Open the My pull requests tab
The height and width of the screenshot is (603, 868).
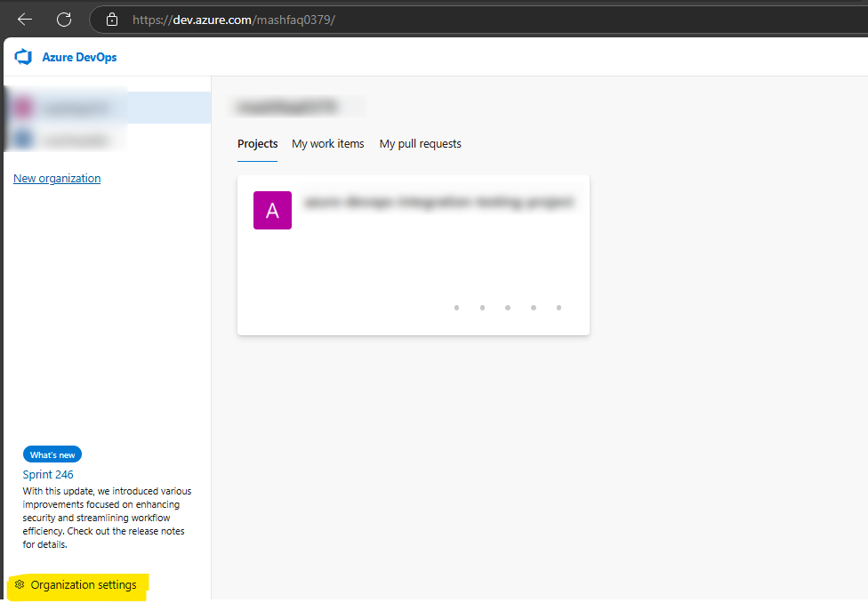[x=420, y=144]
